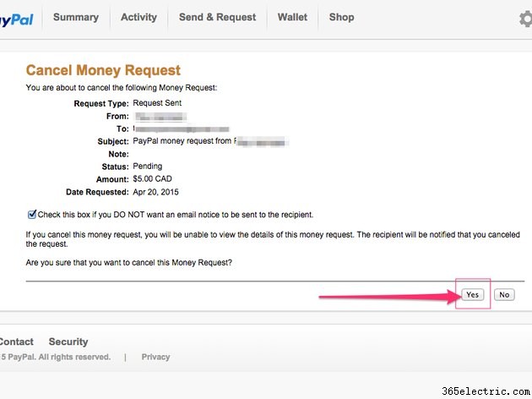Go to the Summary tab

click(x=76, y=17)
